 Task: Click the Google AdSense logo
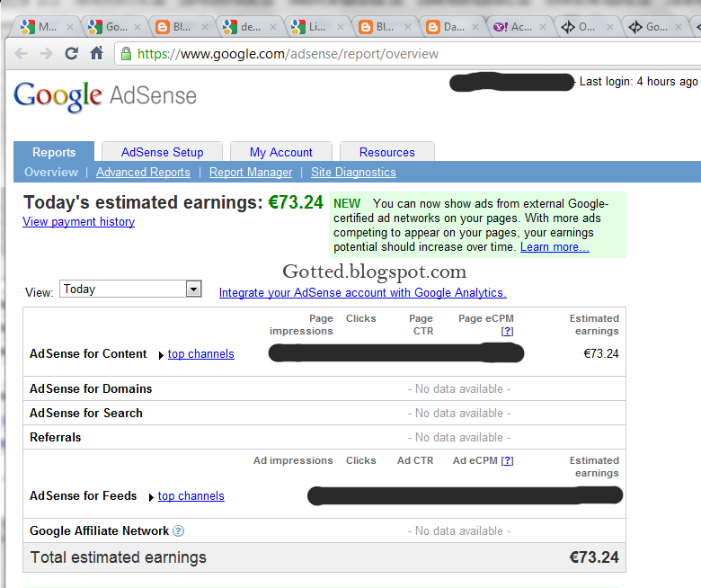pyautogui.click(x=105, y=95)
